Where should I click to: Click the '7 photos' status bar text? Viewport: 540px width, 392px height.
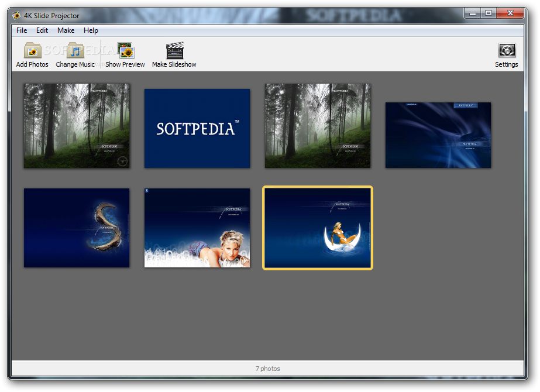click(x=267, y=369)
